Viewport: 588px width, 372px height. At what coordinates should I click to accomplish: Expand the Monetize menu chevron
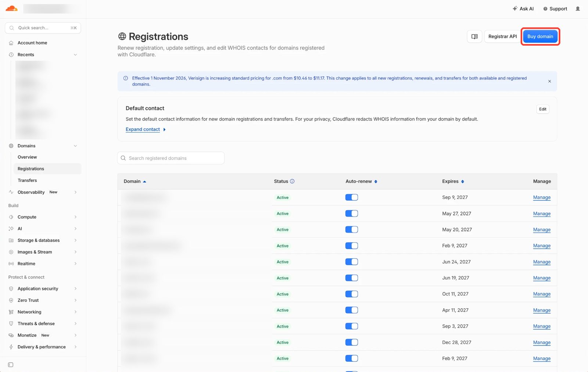[75, 335]
